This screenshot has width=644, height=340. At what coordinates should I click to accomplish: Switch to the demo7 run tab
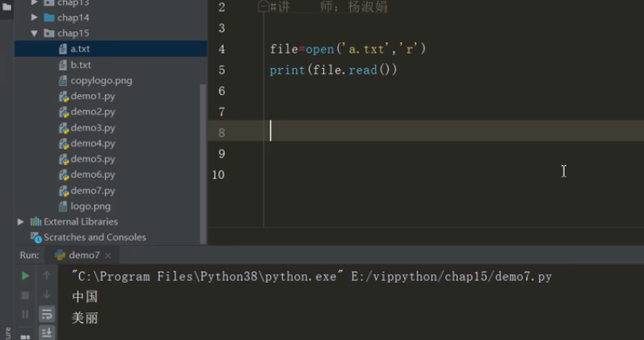[84, 255]
